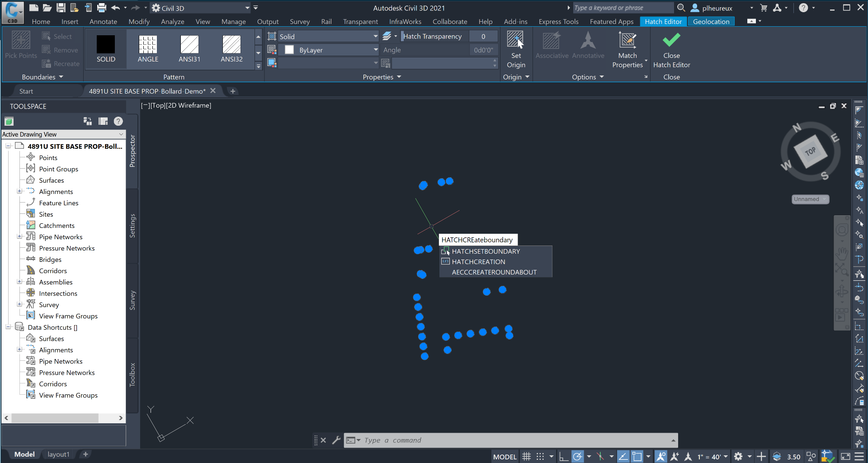Click the Start file tab
The width and height of the screenshot is (868, 463).
26,91
